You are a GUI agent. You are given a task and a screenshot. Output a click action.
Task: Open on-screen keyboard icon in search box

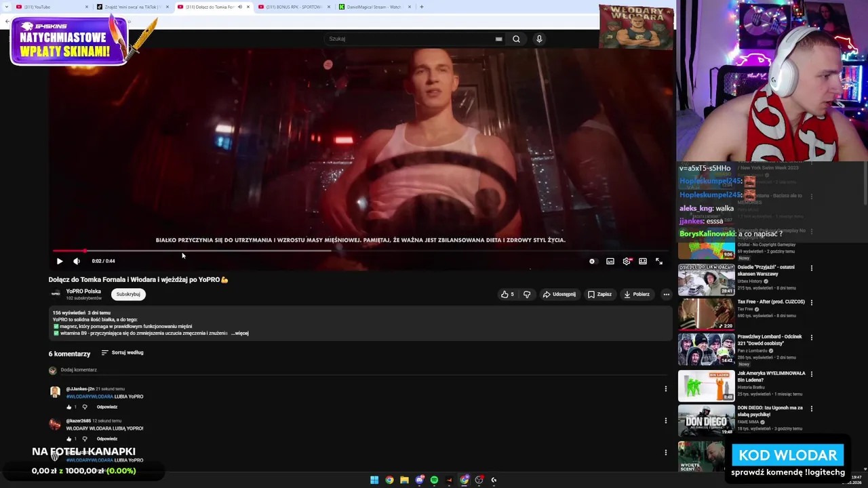tap(498, 39)
